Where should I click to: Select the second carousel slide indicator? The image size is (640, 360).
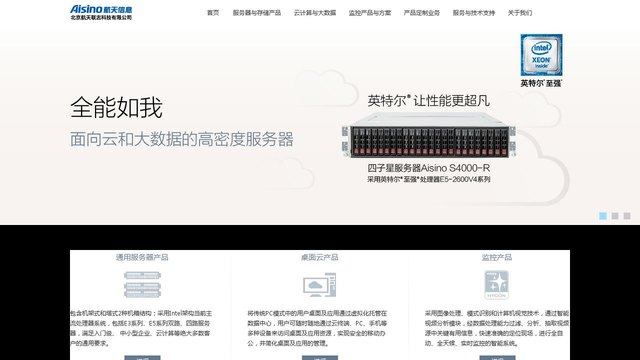(615, 216)
